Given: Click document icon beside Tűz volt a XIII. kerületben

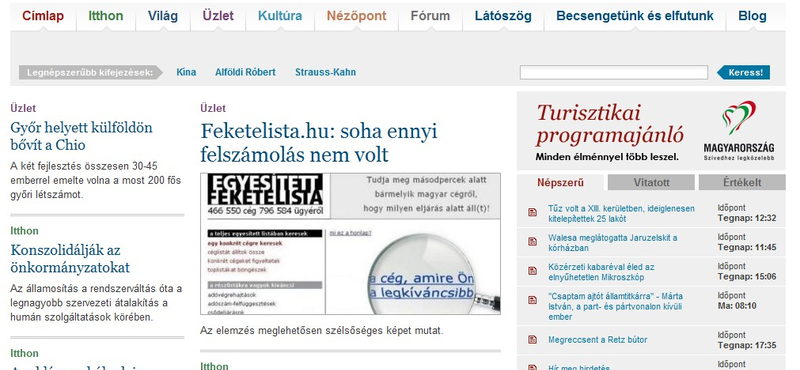Looking at the screenshot, I should [533, 212].
